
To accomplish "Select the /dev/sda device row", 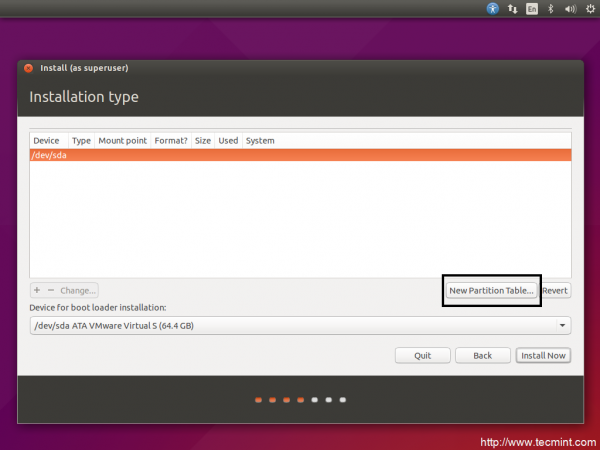I will point(300,155).
